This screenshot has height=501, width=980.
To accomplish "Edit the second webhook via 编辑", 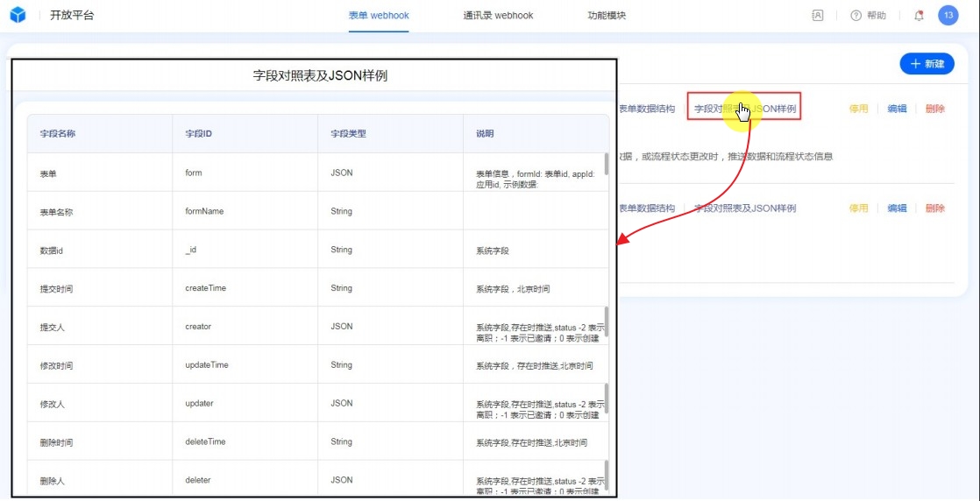I will coord(897,208).
